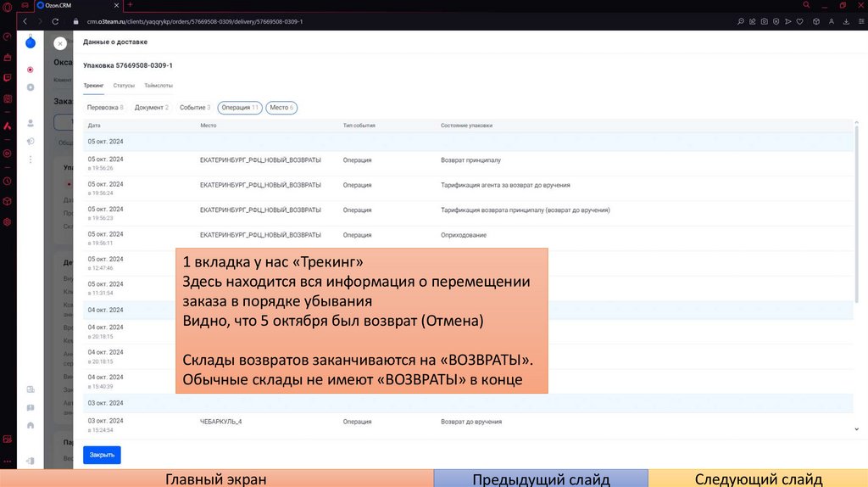Click the Ozon CRM blue logo

pos(31,42)
